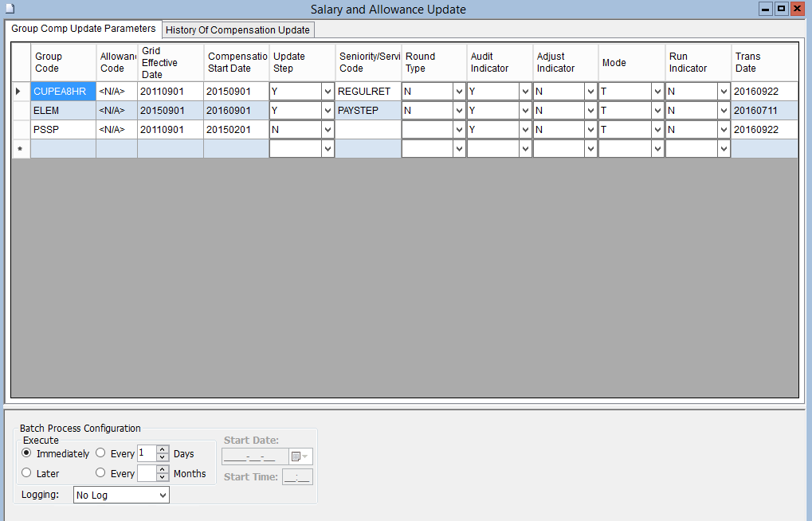The image size is (812, 521).
Task: Minimize the Salary and Allowance Update window
Action: [766, 9]
